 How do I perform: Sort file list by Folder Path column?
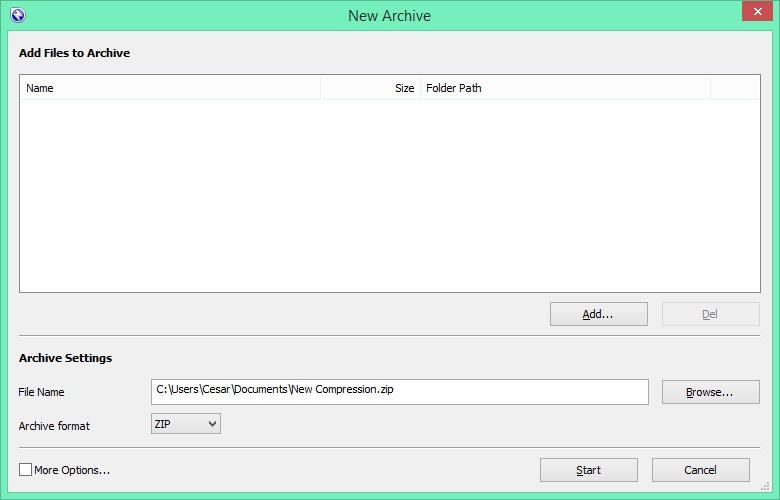(566, 88)
